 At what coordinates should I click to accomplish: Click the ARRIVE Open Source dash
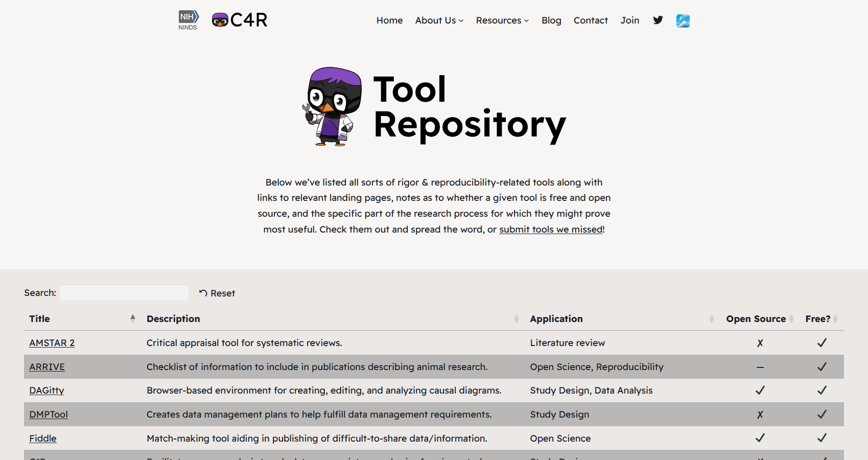[x=760, y=367]
